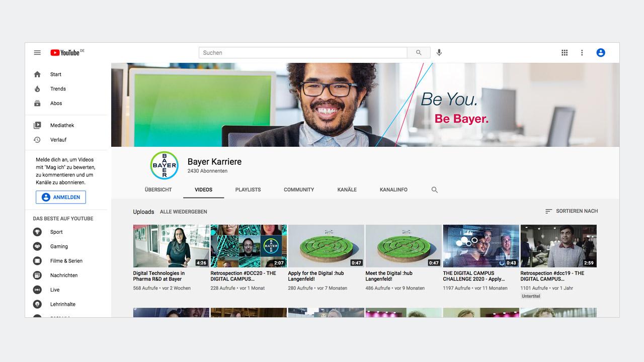
Task: Click the 2430 Abonnenten subscriber count
Action: [x=207, y=171]
